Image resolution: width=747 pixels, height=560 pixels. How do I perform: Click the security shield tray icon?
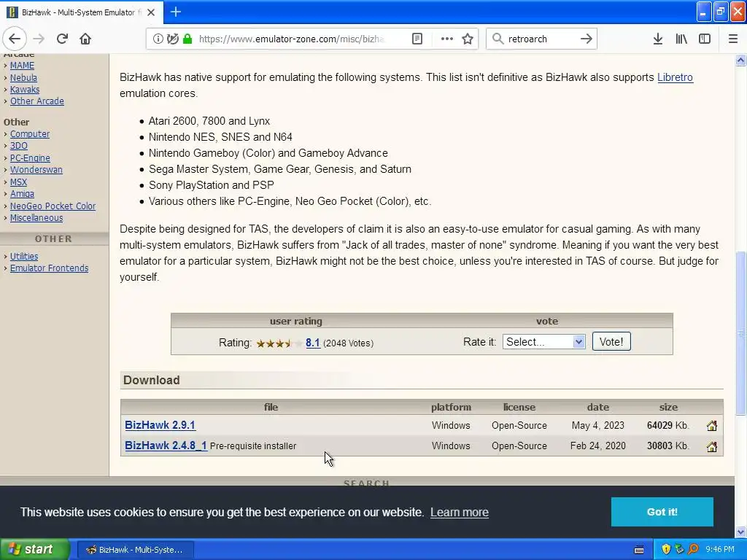click(665, 549)
